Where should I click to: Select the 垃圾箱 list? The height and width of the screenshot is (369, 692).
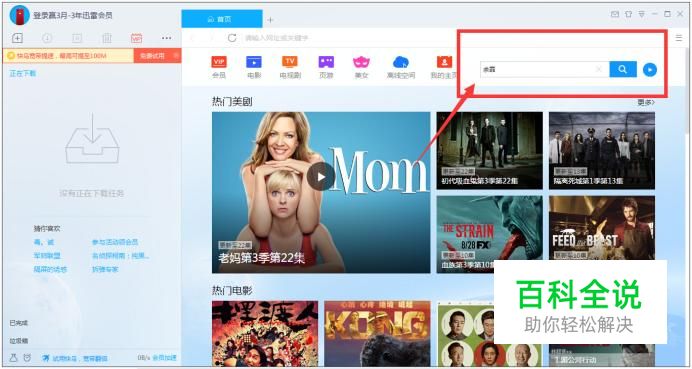[19, 341]
